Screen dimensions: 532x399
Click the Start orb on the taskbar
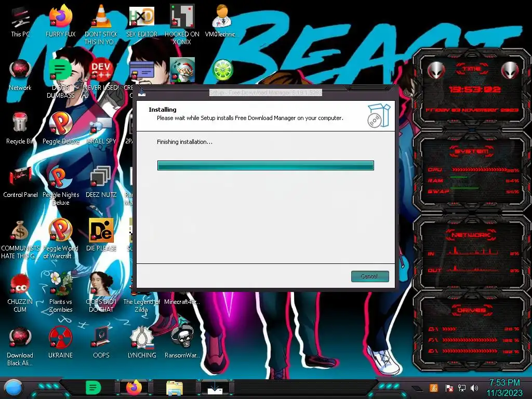[x=13, y=388]
